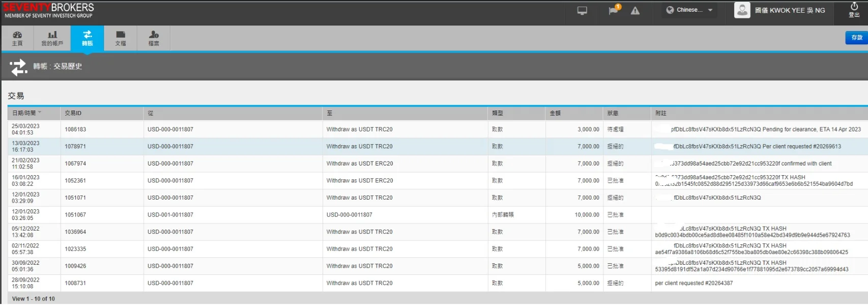Image resolution: width=868 pixels, height=305 pixels.
Task: Select the 轉賬 transfer tab
Action: [88, 38]
